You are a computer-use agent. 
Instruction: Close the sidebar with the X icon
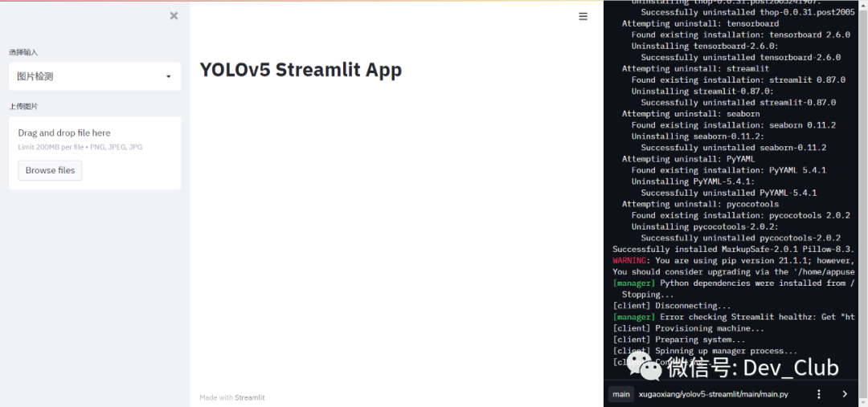[174, 16]
